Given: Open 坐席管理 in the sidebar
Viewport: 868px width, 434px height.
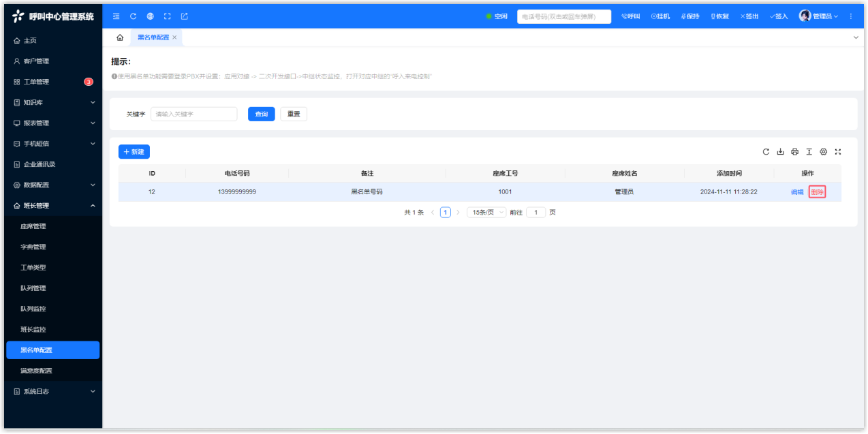Looking at the screenshot, I should [x=33, y=226].
